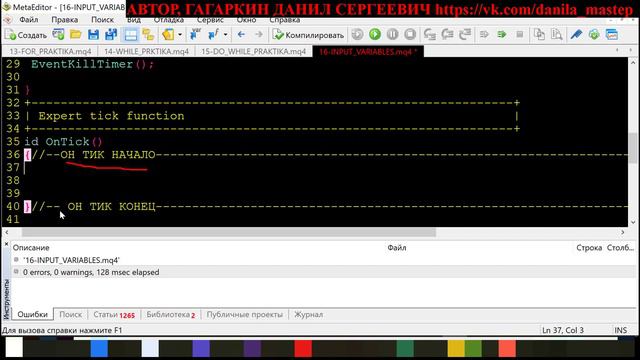Click the horizontal scrollbar left arrow
This screenshot has width=640, height=360.
(x=7, y=232)
